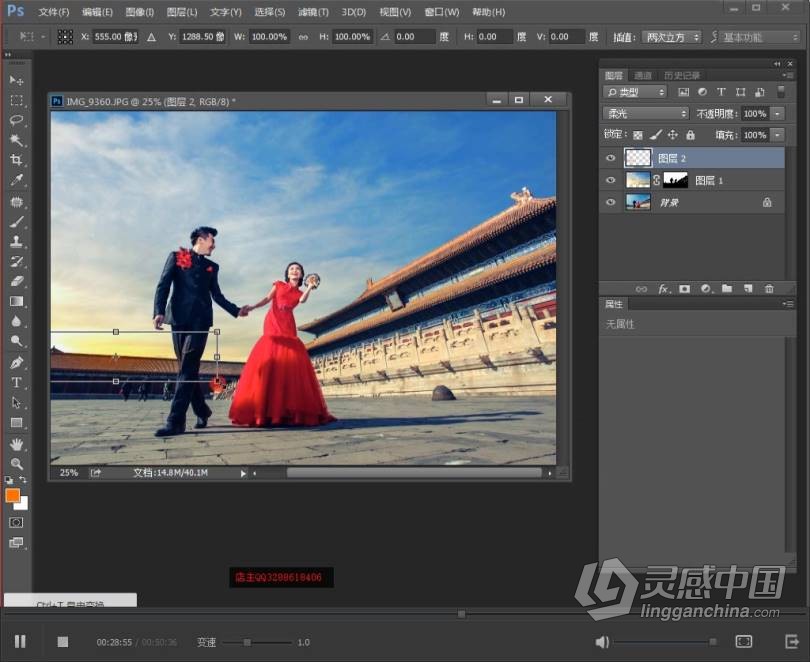Mute the video volume speaker
Screen dimensions: 810x662
click(601, 642)
